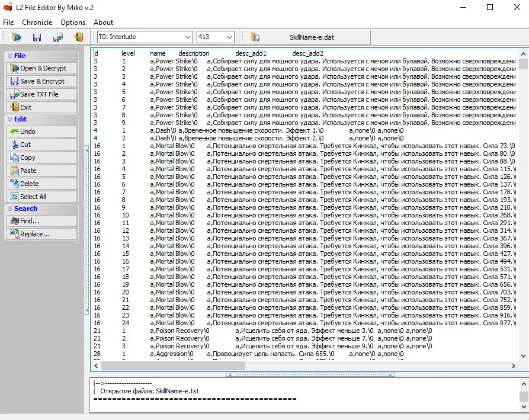Click the Dash level 1 row
The image size is (529, 420).
(x=249, y=130)
